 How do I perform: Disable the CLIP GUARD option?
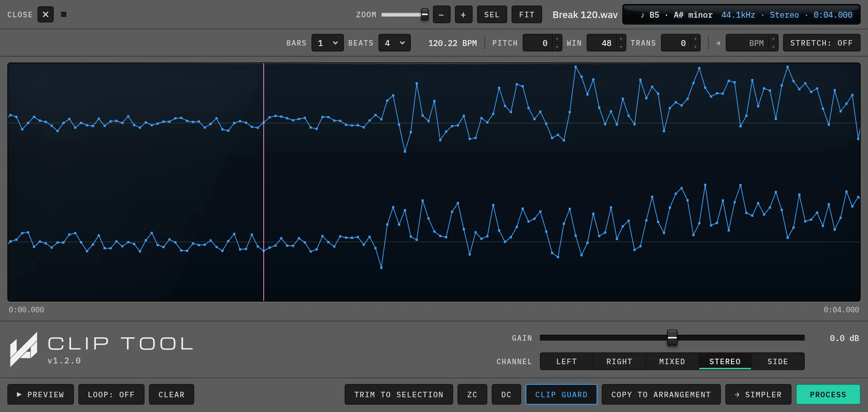point(561,395)
